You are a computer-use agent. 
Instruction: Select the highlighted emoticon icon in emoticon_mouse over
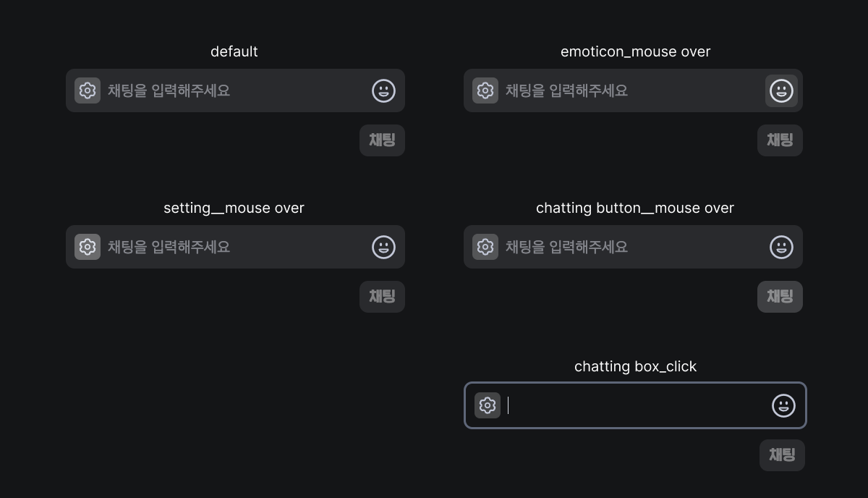point(781,90)
